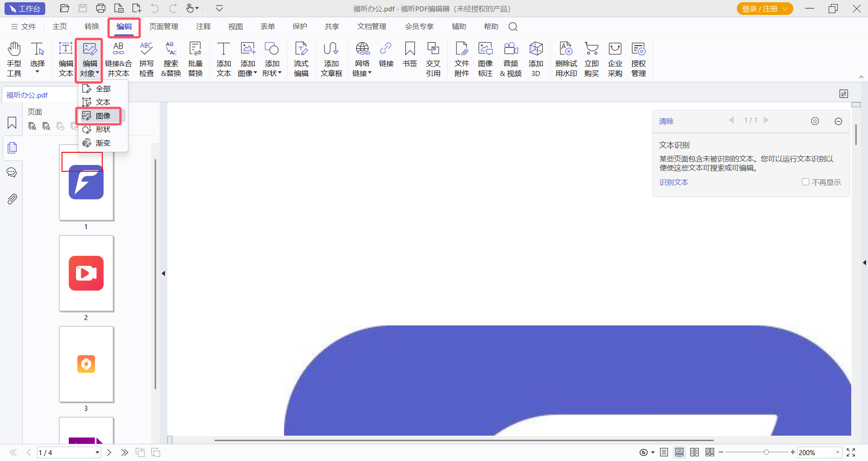Click the Add Text (添加文本) icon
Viewport: 868px width, 461px height.
tap(223, 59)
